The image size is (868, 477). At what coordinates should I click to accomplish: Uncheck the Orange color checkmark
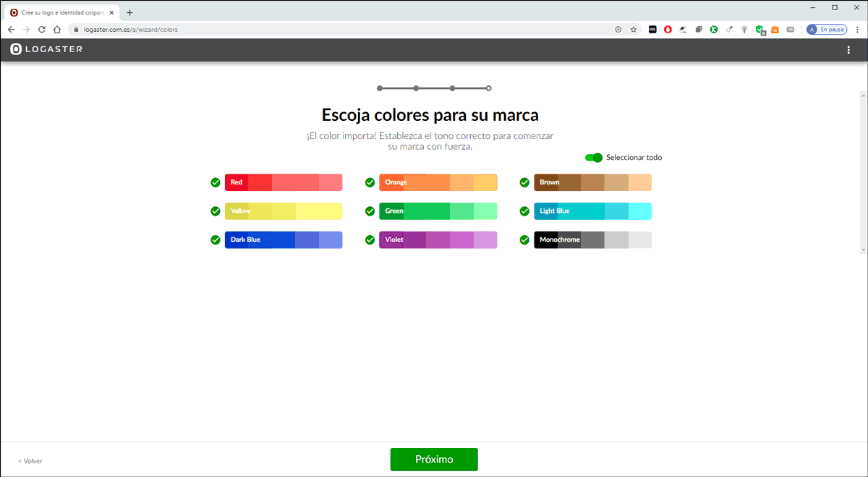[x=370, y=182]
